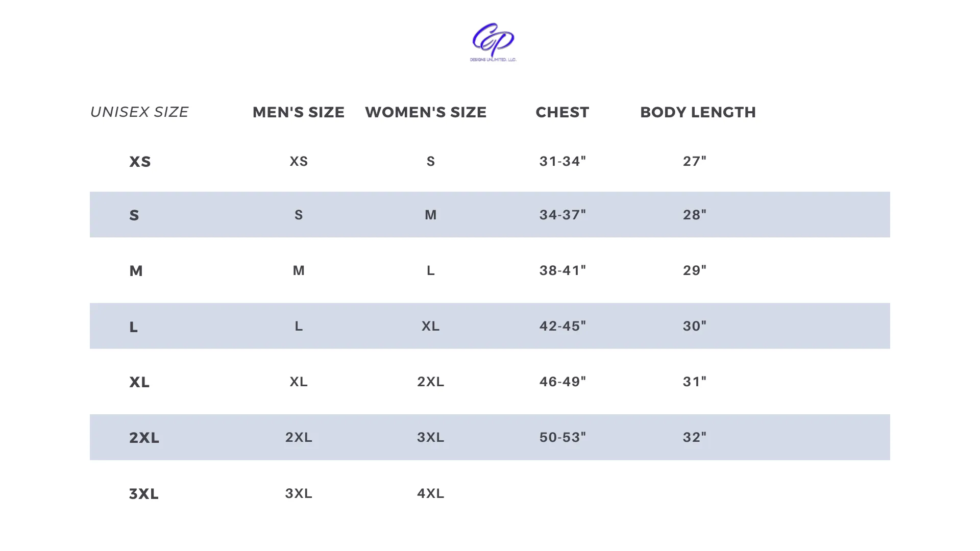Select the CHEST column header

pyautogui.click(x=562, y=112)
